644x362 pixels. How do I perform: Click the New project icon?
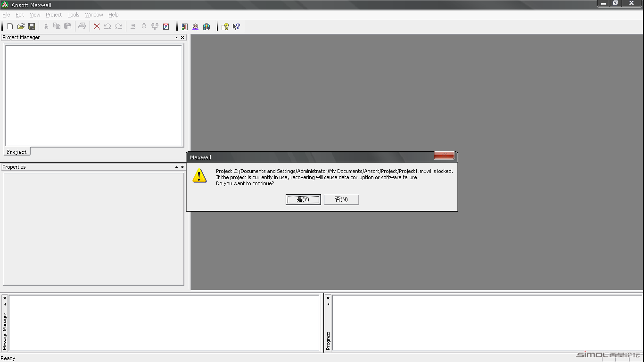[10, 26]
